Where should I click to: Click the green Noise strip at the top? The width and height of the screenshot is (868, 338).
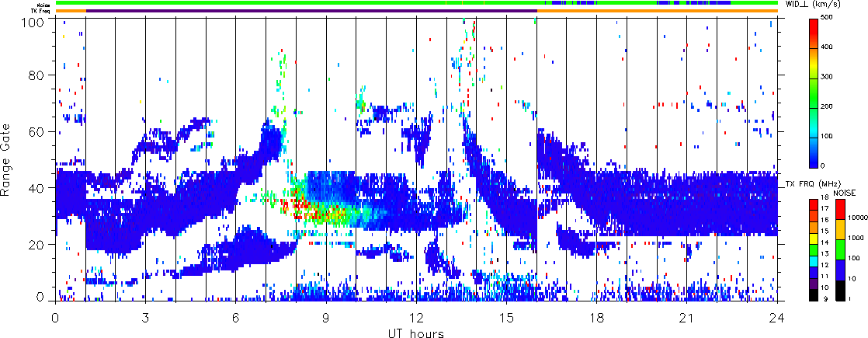pos(311,4)
